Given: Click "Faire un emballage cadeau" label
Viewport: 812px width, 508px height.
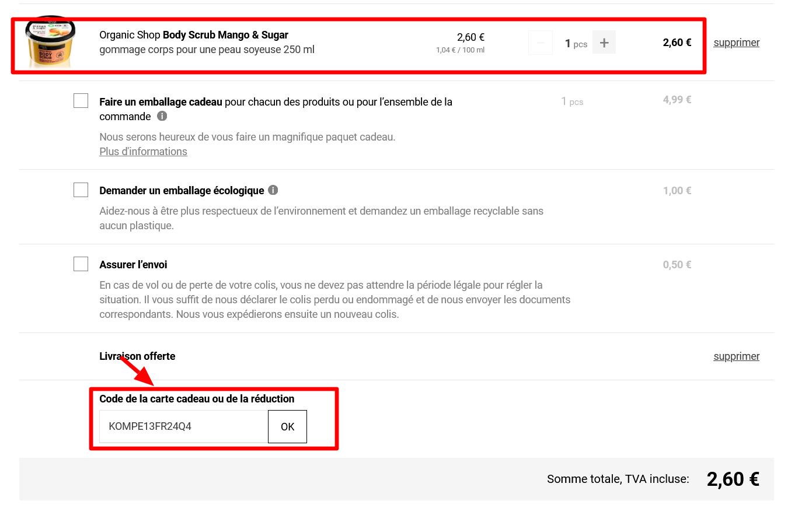Looking at the screenshot, I should (x=161, y=102).
